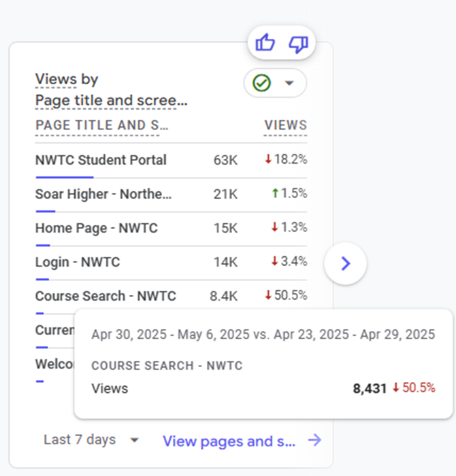Screen dimensions: 456x476
Task: Click the 14K views value
Action: point(225,262)
